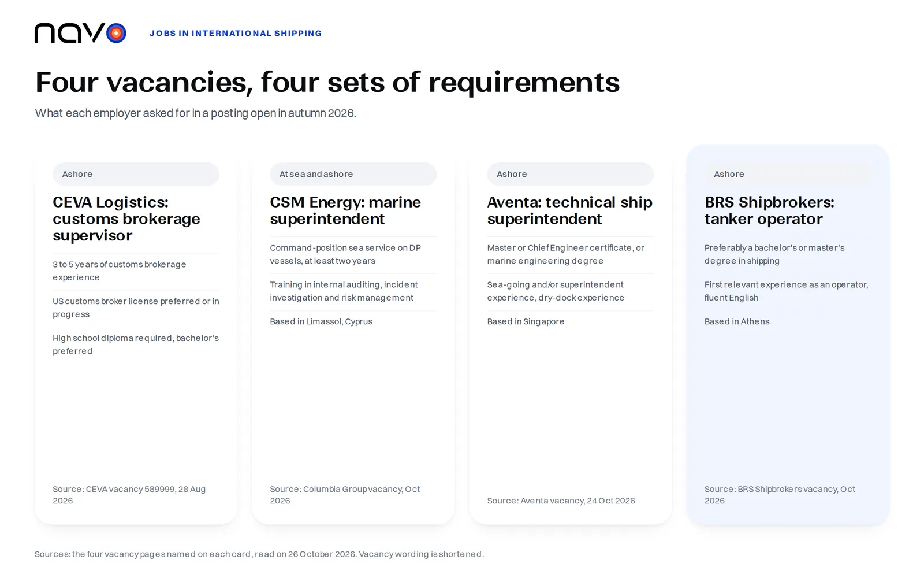Click the 'Jobs in International Shipping' tagline
The height and width of the screenshot is (578, 924).
click(236, 34)
